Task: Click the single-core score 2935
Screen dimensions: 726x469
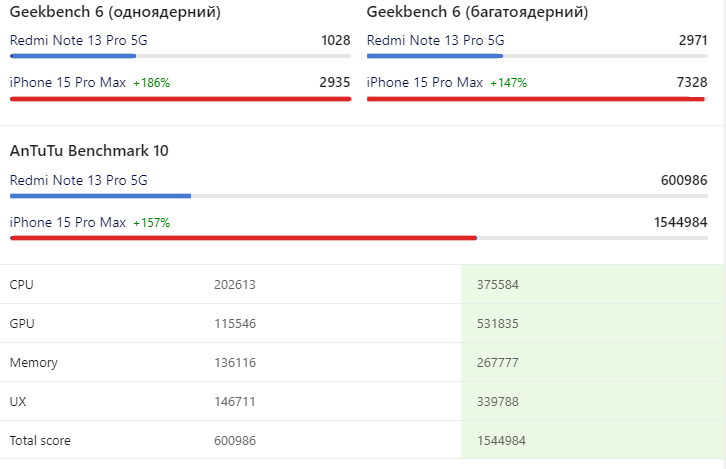Action: [x=335, y=82]
